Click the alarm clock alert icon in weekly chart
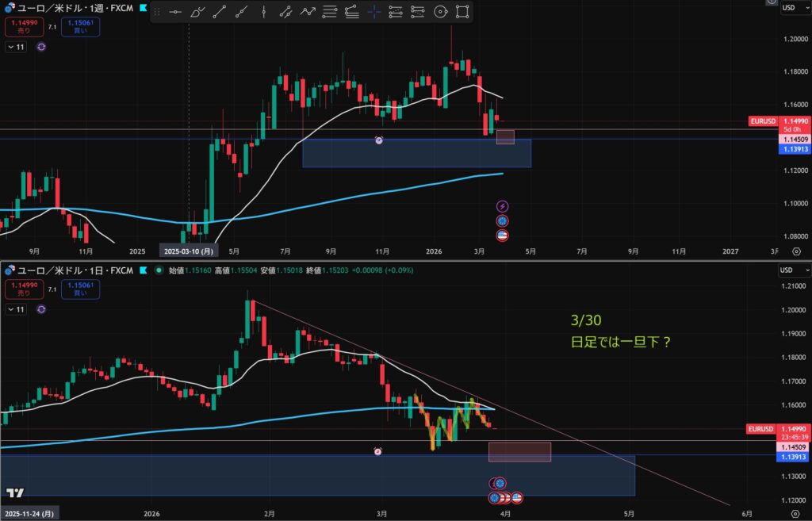Image resolution: width=812 pixels, height=521 pixels. point(379,140)
